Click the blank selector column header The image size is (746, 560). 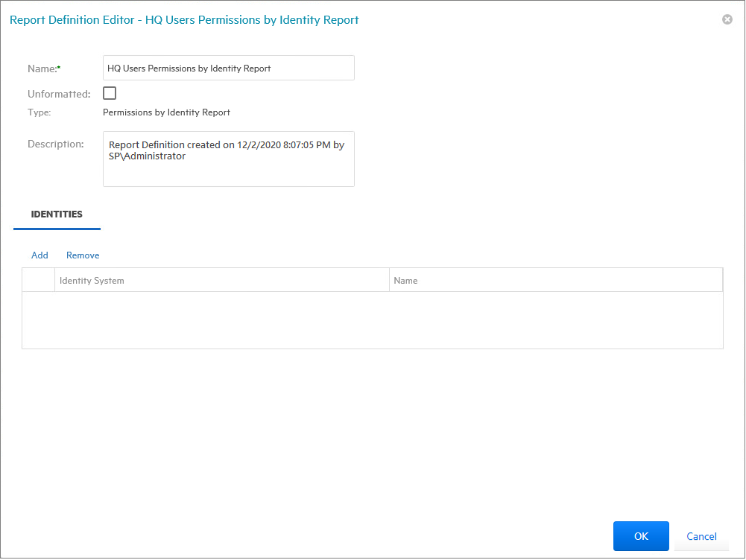coord(38,281)
